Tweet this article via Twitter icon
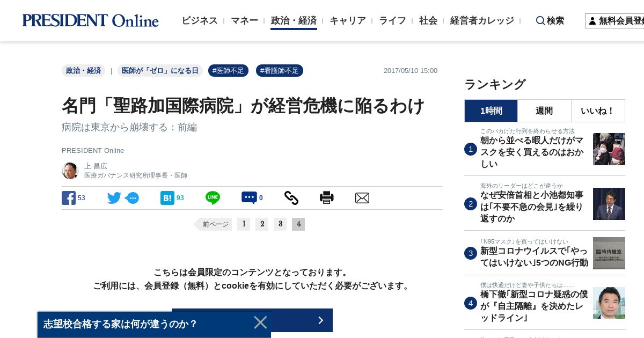Screen dimensions: 644x338 point(114,198)
